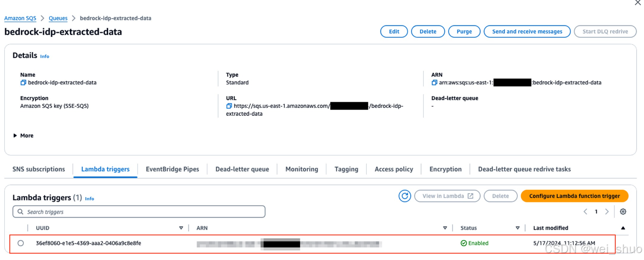
Task: Click the bedrock-idp-extracted-data page heading
Action: point(63,32)
